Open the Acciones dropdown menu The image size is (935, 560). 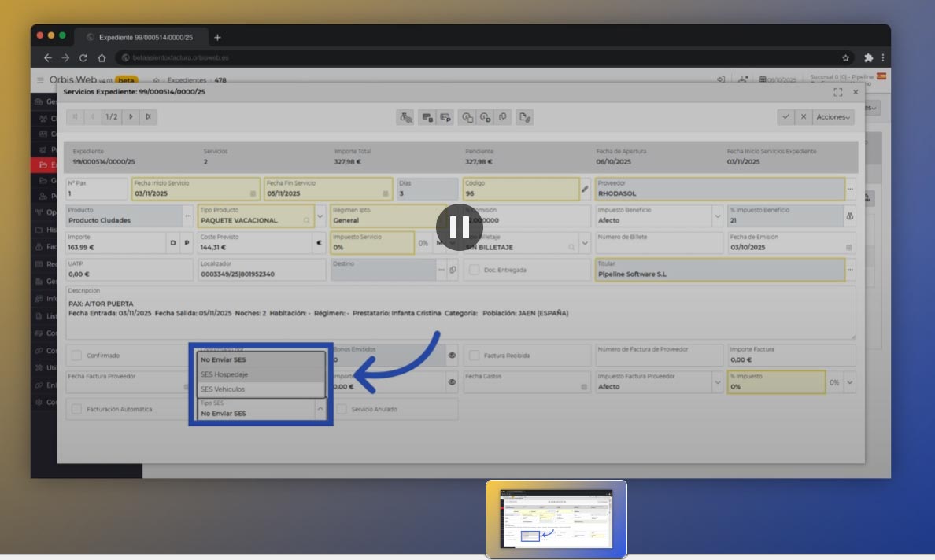coord(833,116)
